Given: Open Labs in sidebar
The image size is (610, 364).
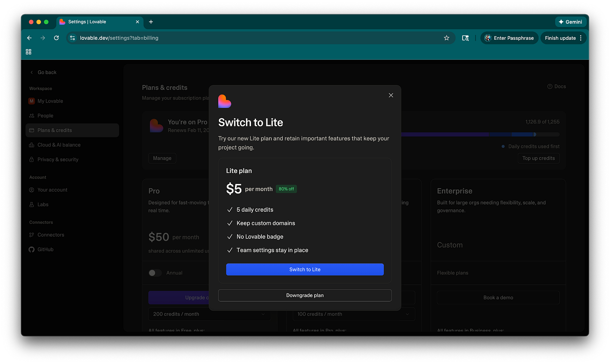Looking at the screenshot, I should click(72, 205).
